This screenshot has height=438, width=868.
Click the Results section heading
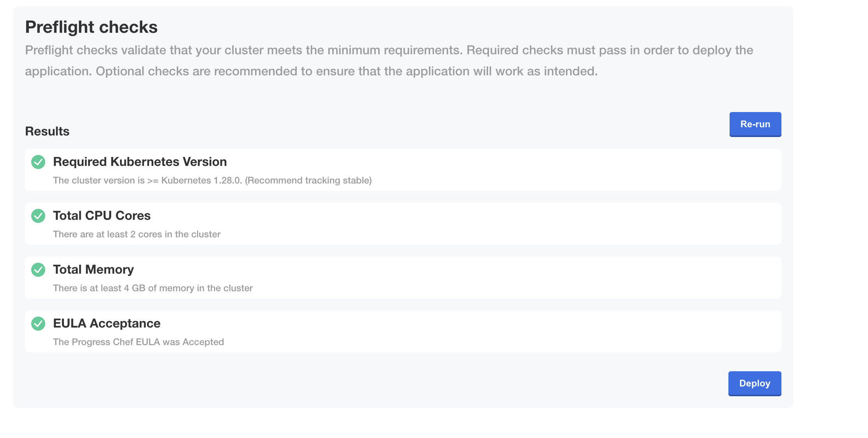pos(47,131)
